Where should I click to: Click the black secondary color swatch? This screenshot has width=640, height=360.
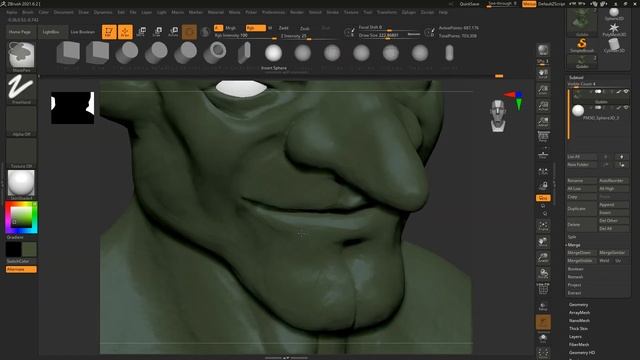tap(13, 249)
